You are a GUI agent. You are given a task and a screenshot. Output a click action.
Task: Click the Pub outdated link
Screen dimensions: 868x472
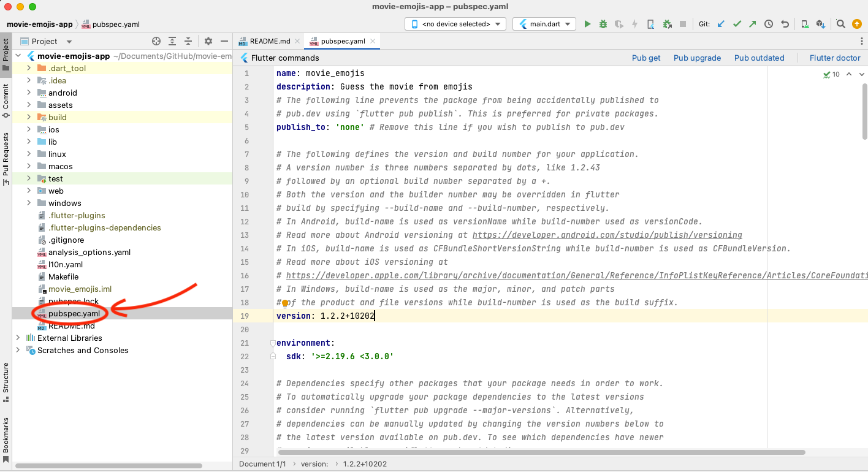click(x=759, y=58)
